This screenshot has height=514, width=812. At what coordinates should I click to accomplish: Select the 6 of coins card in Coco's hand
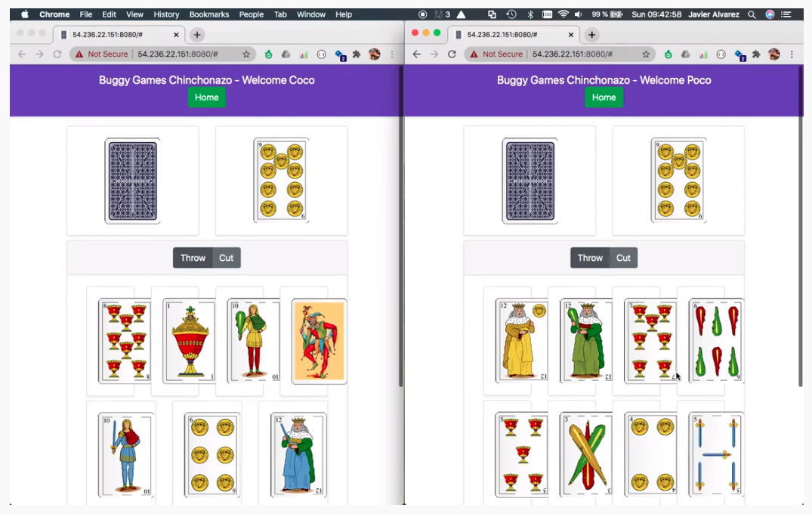[212, 455]
